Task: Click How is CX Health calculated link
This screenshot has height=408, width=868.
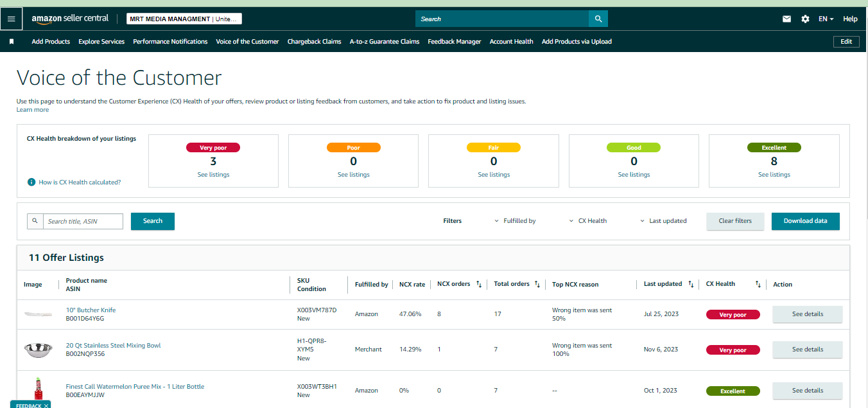Action: coord(80,182)
